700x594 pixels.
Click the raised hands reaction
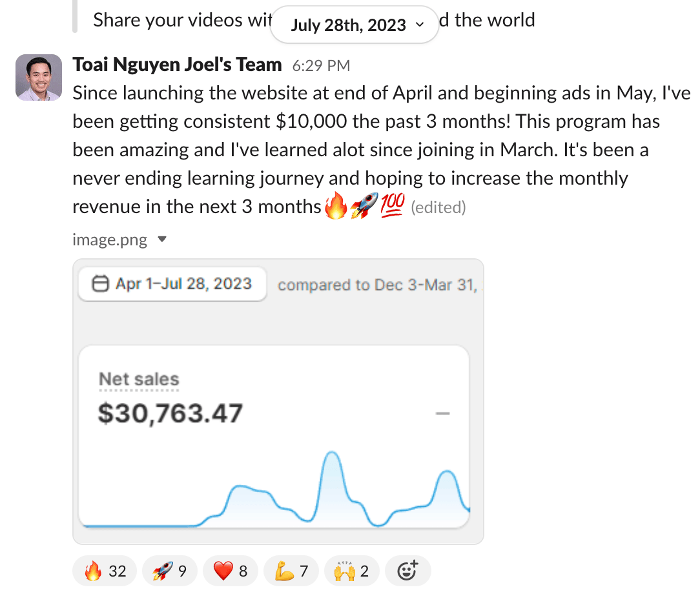coord(351,571)
